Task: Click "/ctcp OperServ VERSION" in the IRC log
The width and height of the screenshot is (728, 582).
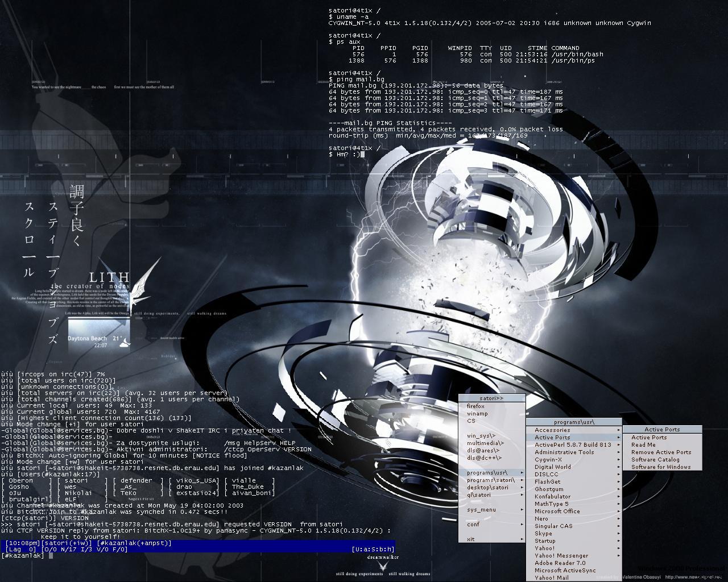Action: click(268, 449)
